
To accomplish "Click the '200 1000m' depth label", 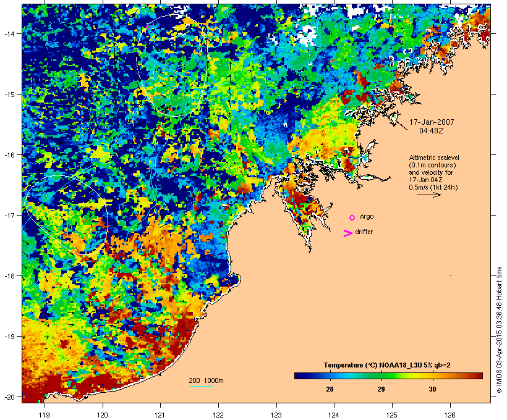I will click(206, 380).
